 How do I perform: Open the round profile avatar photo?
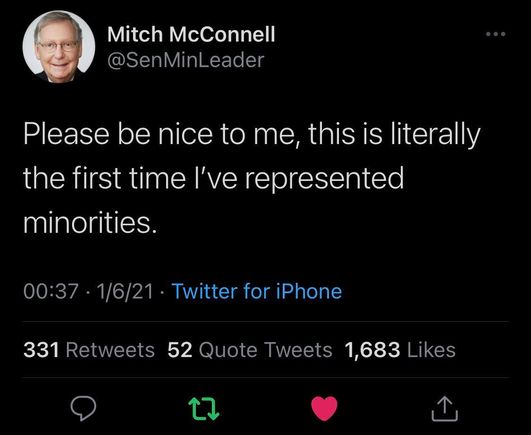[59, 47]
